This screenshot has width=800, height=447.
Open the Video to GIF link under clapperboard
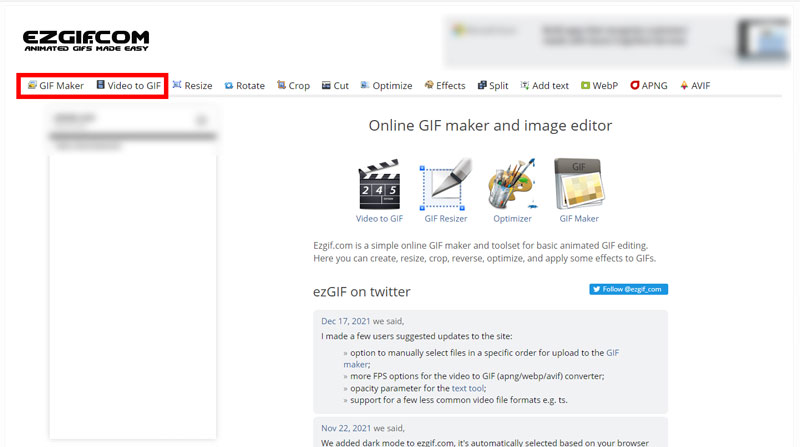coord(379,218)
